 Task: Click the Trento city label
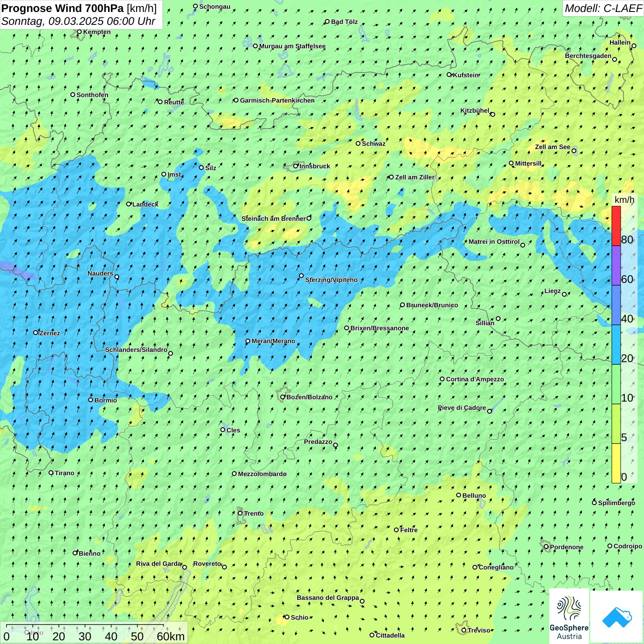[x=254, y=513]
